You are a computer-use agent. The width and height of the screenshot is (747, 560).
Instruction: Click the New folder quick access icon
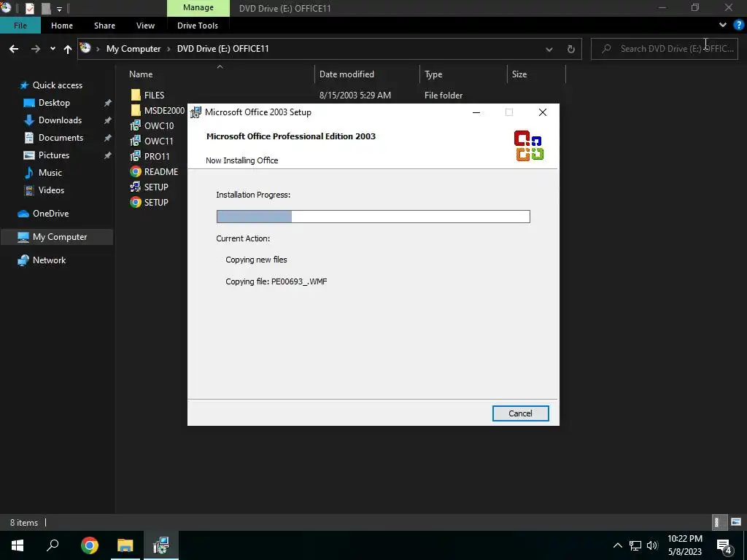pos(46,8)
